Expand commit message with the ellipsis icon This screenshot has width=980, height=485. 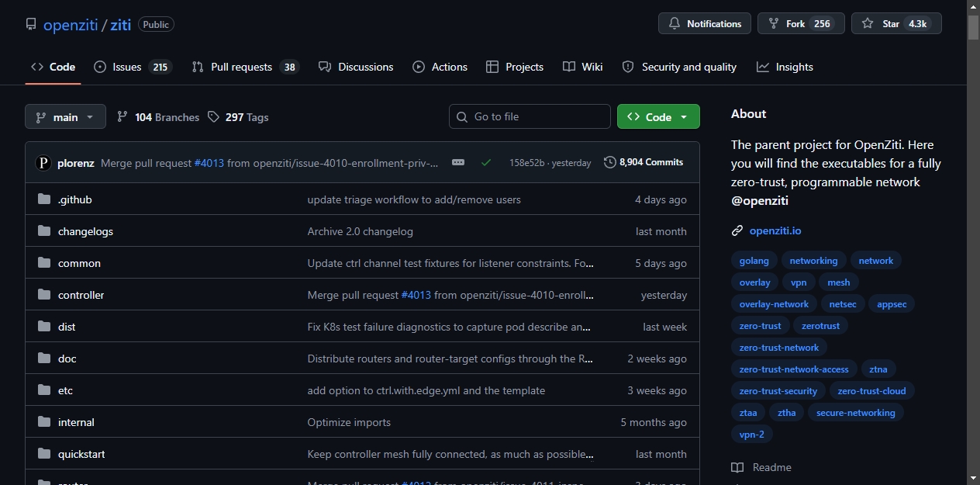coord(458,162)
